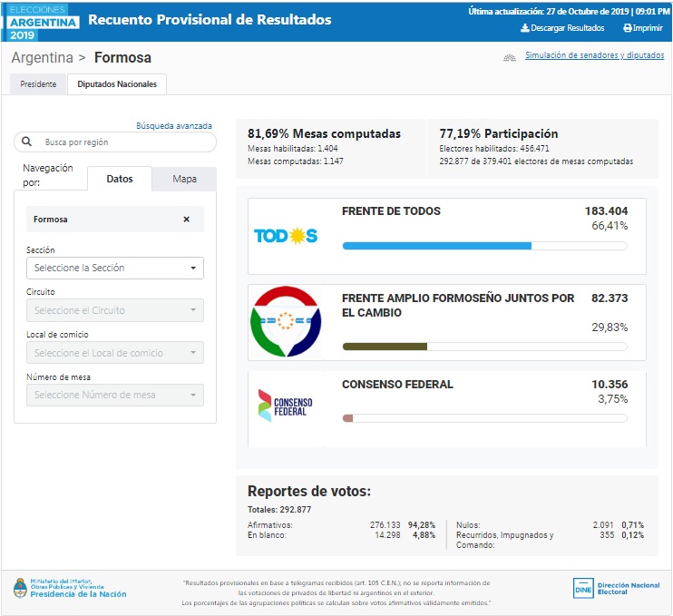Go to Argentina in the breadcrumb
This screenshot has width=673, height=616.
coord(42,57)
